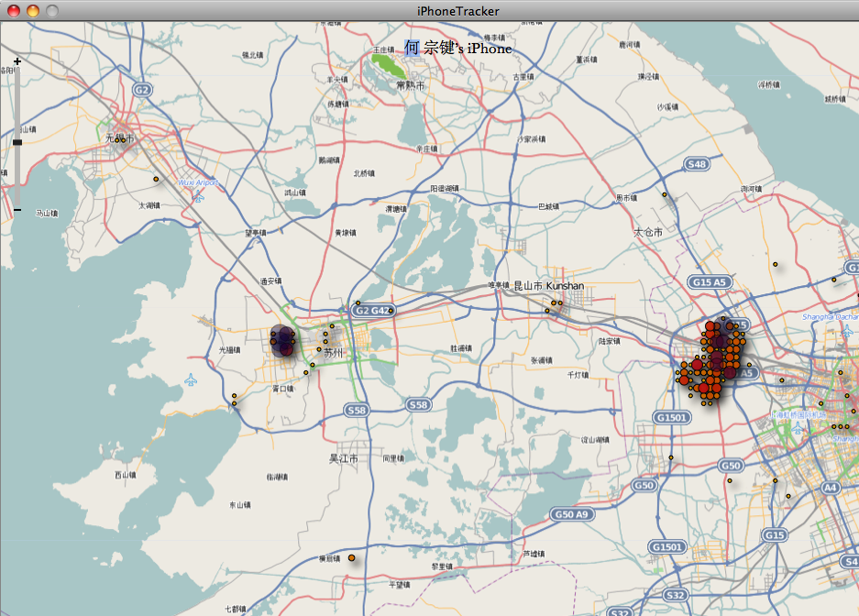Zoom in with the plus button
Image resolution: width=859 pixels, height=616 pixels.
(x=17, y=61)
